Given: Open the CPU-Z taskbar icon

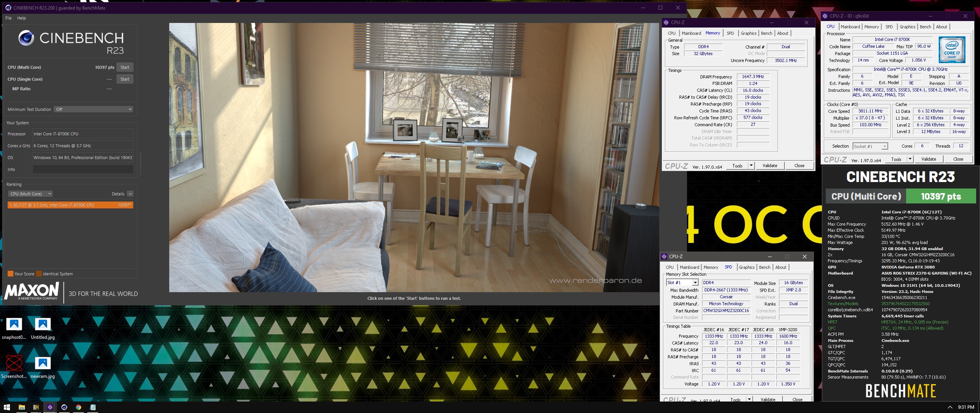Looking at the screenshot, I should [x=50, y=407].
